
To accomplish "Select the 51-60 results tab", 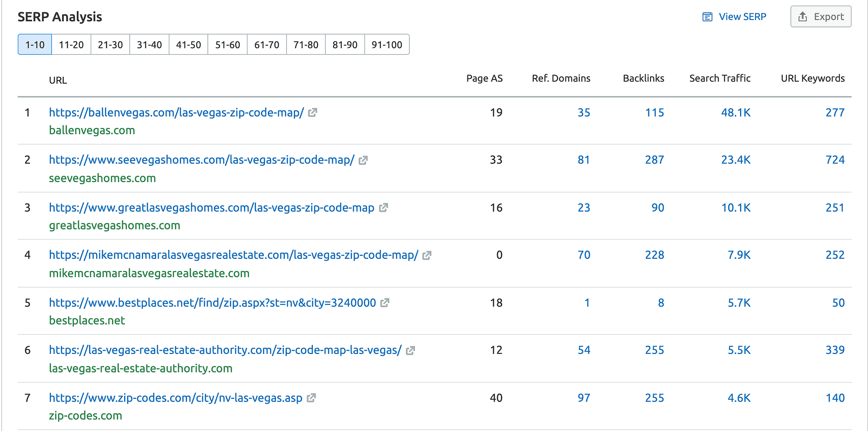I will (x=227, y=45).
